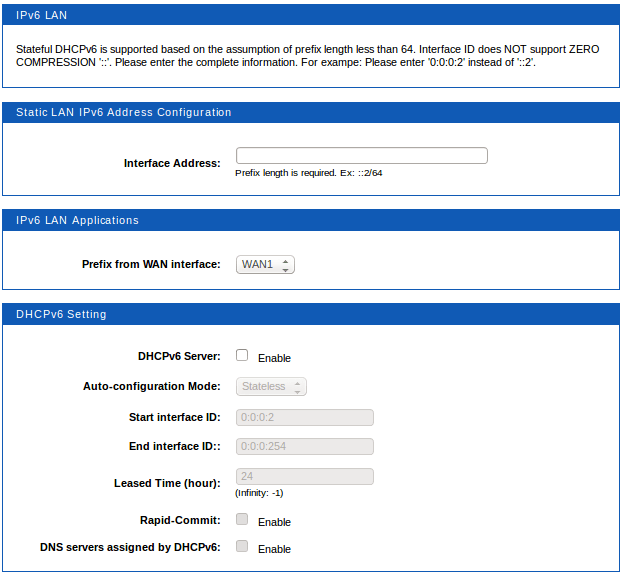Tick the DNS servers assigned by DHCPv6 checkbox
Image resolution: width=627 pixels, height=579 pixels.
[242, 547]
